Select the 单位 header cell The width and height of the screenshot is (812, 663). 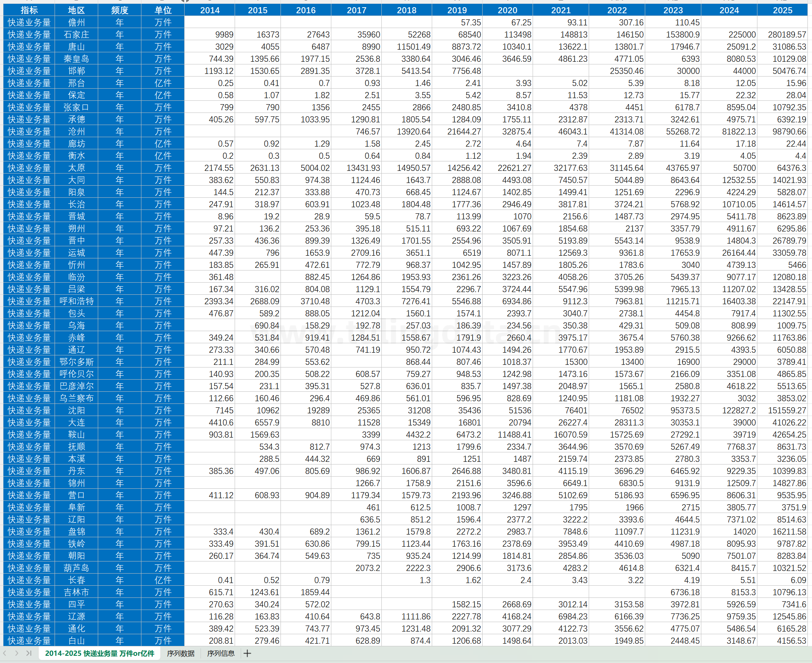163,10
